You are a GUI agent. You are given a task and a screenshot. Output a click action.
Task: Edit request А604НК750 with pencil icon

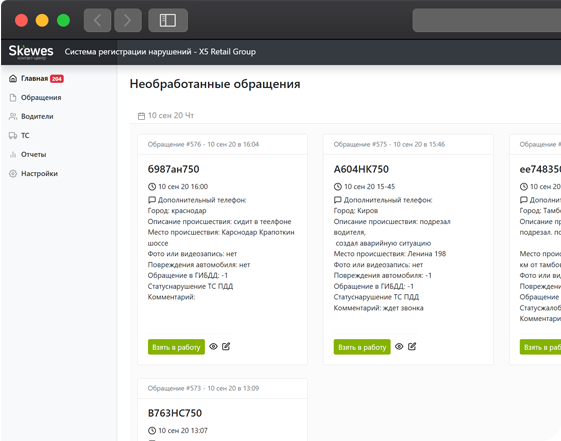click(x=412, y=346)
